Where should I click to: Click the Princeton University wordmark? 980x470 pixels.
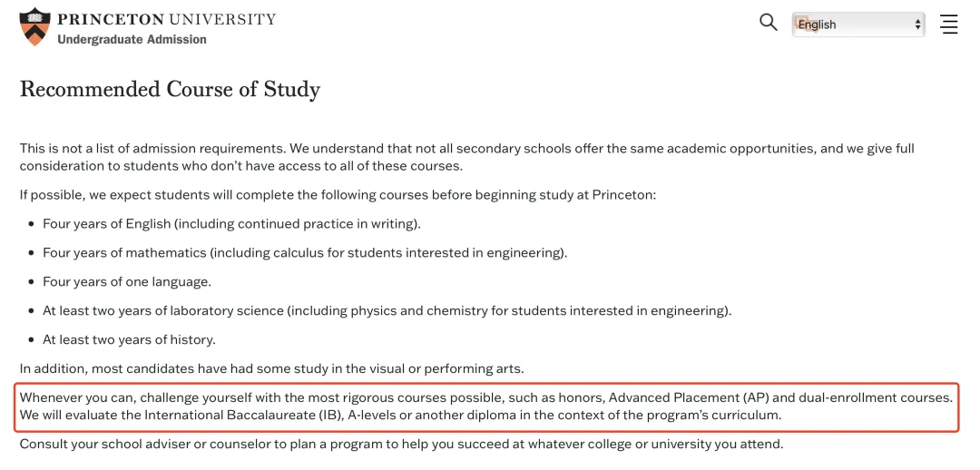(166, 19)
